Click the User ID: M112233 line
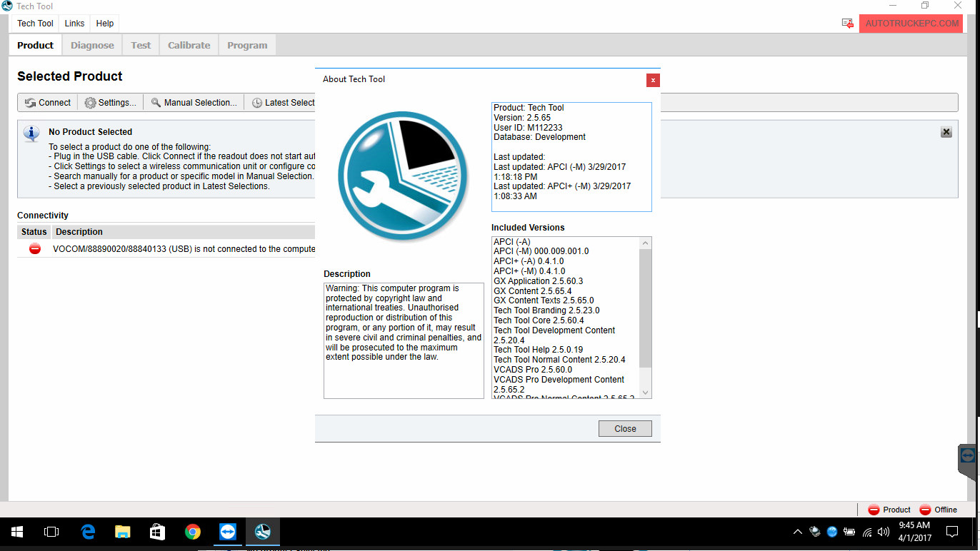Screen dimensions: 980x551 [528, 128]
